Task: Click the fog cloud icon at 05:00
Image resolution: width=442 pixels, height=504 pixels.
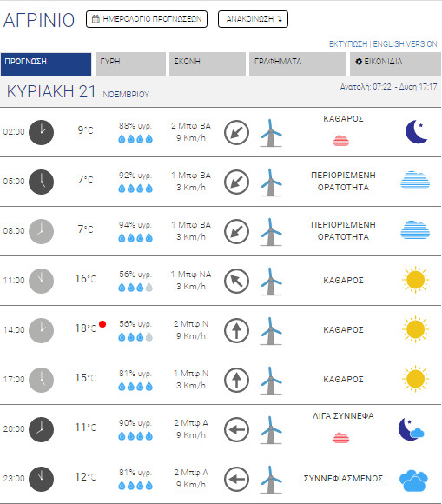Action: tap(415, 181)
